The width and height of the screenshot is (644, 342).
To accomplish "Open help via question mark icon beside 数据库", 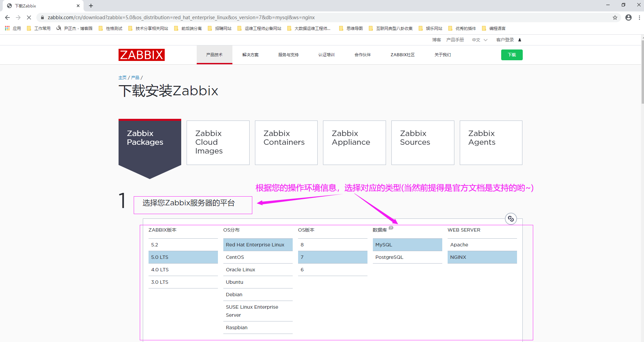I will coord(391,228).
